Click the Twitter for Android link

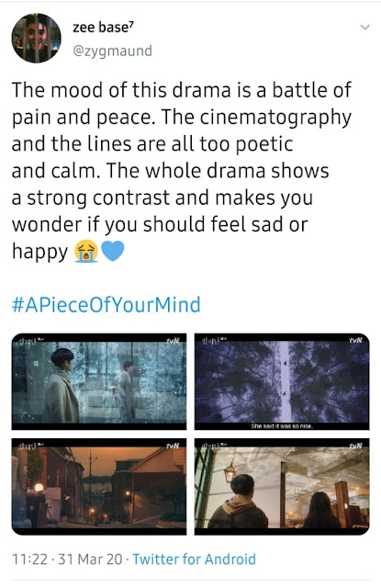195,560
